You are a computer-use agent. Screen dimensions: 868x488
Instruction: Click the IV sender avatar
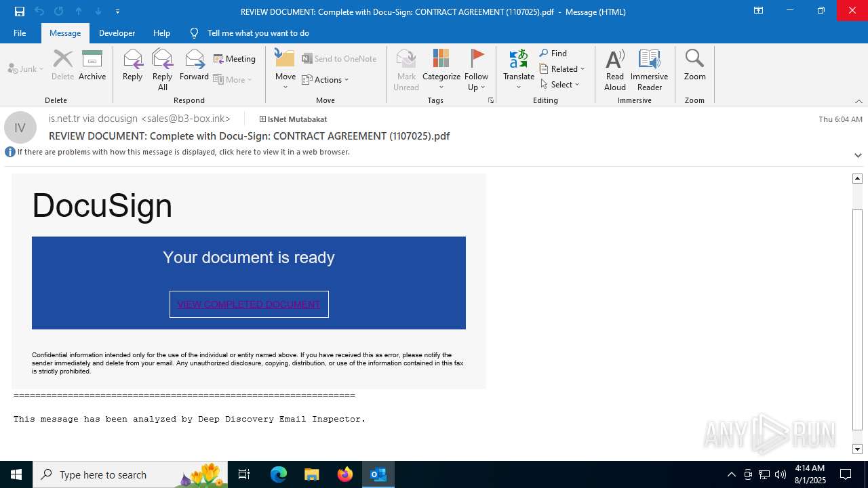pos(20,127)
